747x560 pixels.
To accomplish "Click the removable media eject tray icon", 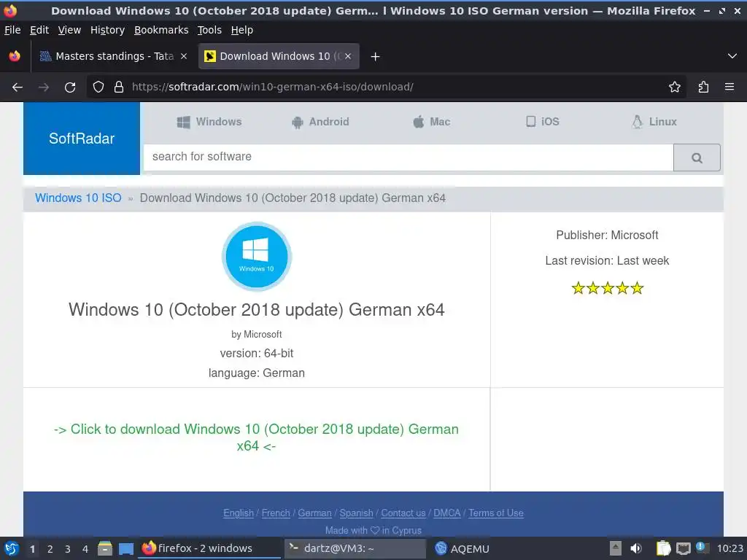I will point(616,548).
